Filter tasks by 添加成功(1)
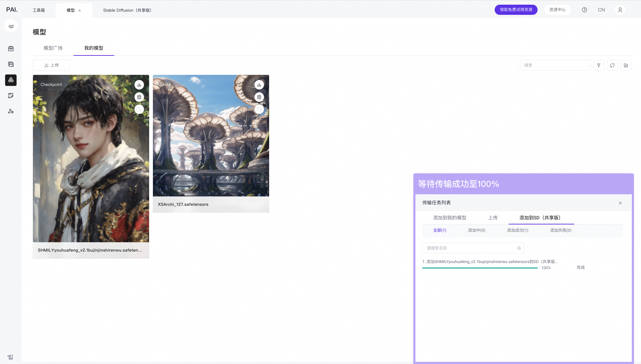Screen dimensions: 641x364 pos(518,230)
